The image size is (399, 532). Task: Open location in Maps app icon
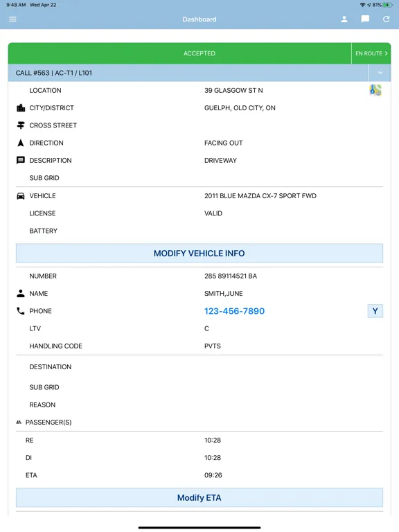pyautogui.click(x=375, y=90)
